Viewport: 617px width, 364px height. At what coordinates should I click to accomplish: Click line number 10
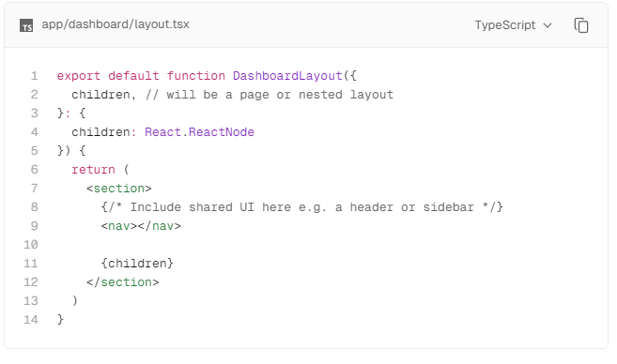(x=31, y=245)
